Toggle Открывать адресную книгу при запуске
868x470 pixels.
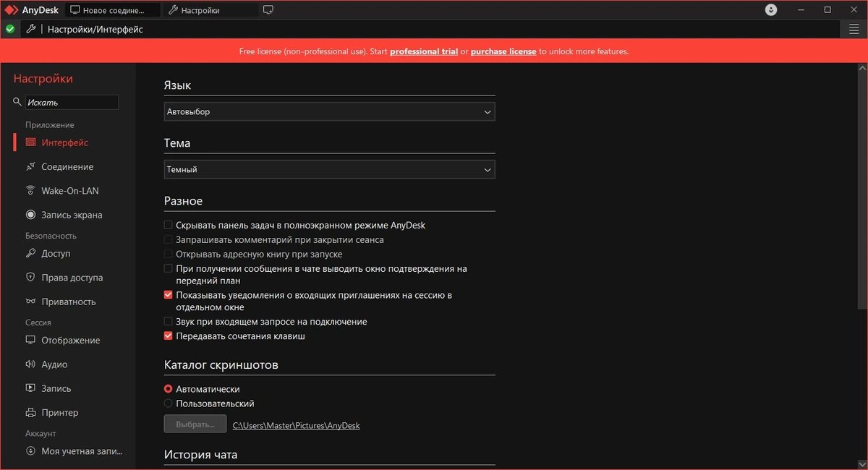point(169,254)
